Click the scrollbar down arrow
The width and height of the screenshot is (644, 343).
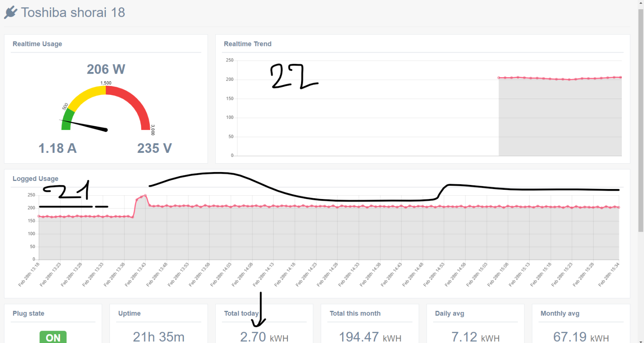click(x=641, y=341)
